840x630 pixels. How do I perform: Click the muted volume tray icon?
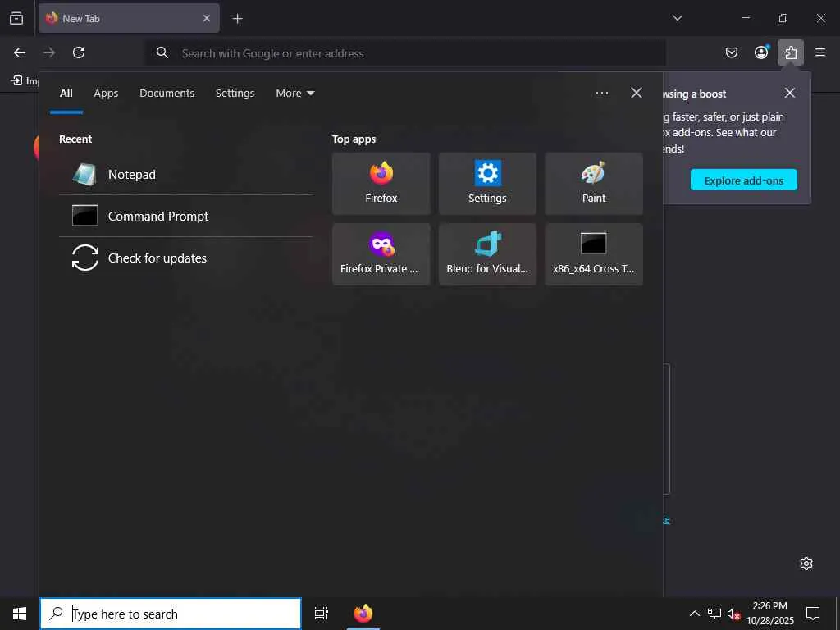tap(733, 614)
